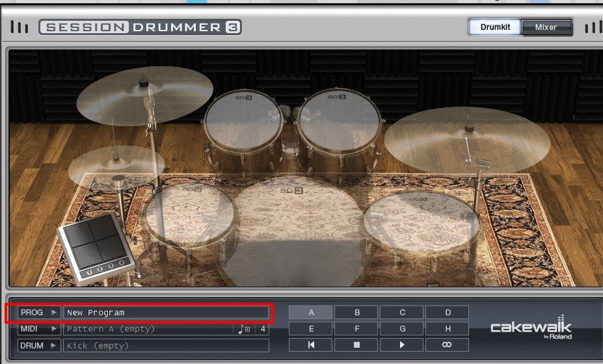Click the New Program name field
Screen dimensions: 603x364
click(x=166, y=313)
